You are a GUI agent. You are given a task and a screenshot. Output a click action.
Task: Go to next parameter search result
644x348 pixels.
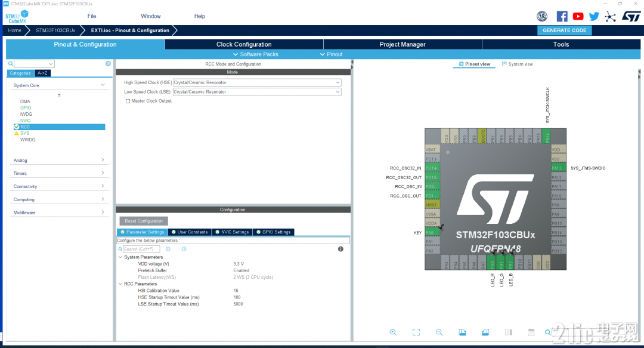pyautogui.click(x=184, y=249)
